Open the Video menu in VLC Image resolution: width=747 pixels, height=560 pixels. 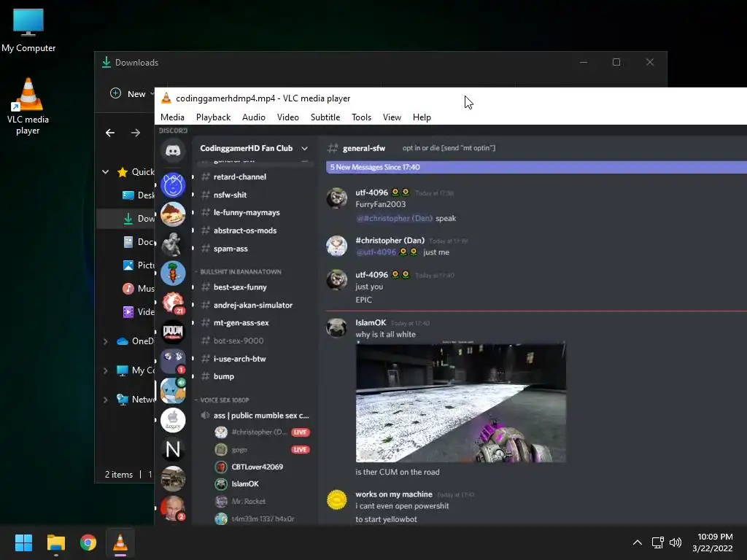click(x=287, y=117)
